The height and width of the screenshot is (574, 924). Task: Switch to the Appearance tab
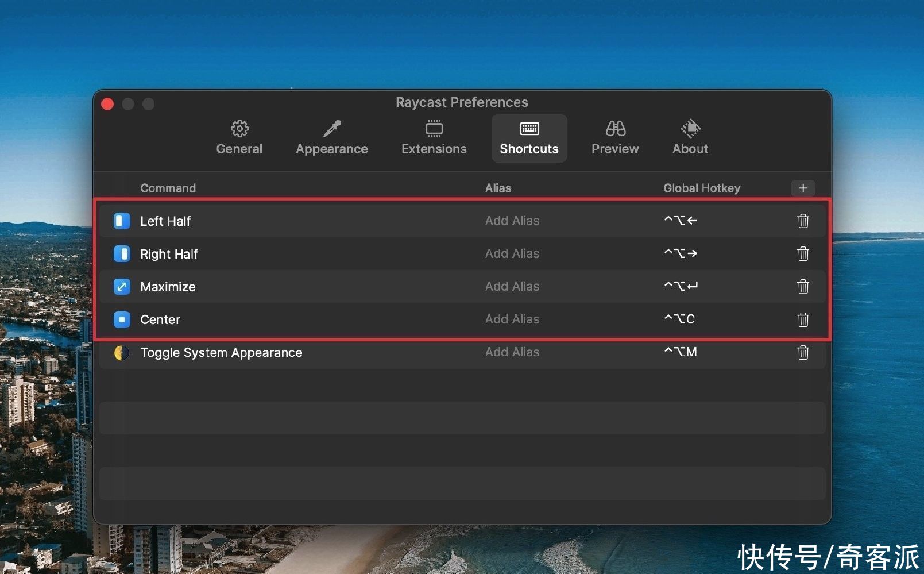(331, 138)
